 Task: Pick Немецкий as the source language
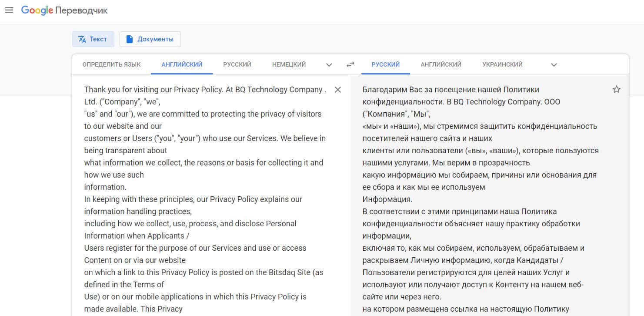tap(289, 65)
